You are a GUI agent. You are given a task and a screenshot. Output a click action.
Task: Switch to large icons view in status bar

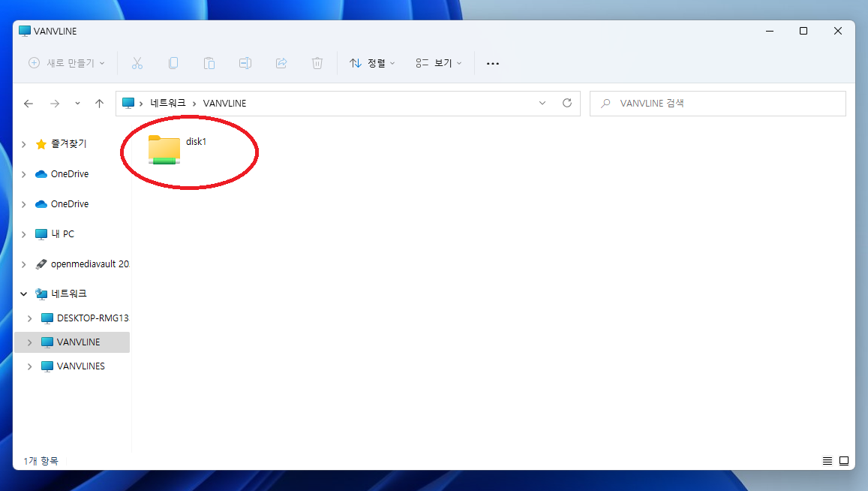pos(844,461)
